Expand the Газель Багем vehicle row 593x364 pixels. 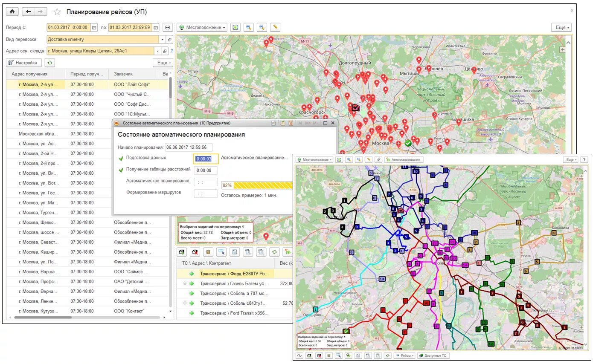185,283
